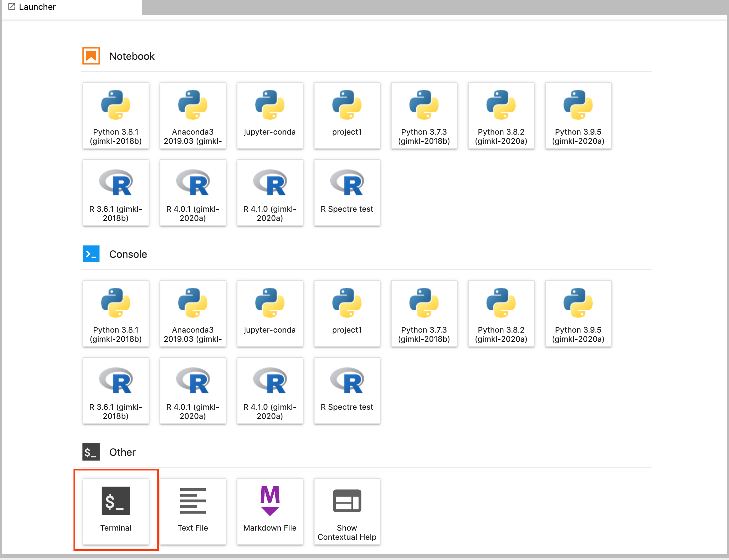Viewport: 729px width, 560px height.
Task: Launch R 4.0.1 (gimkl-2020a) notebook
Action: 193,192
